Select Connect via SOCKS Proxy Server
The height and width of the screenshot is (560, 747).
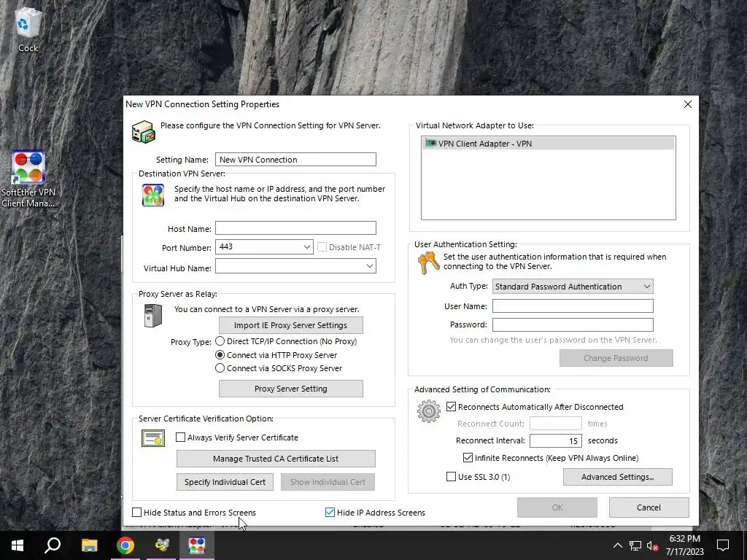[x=220, y=368]
